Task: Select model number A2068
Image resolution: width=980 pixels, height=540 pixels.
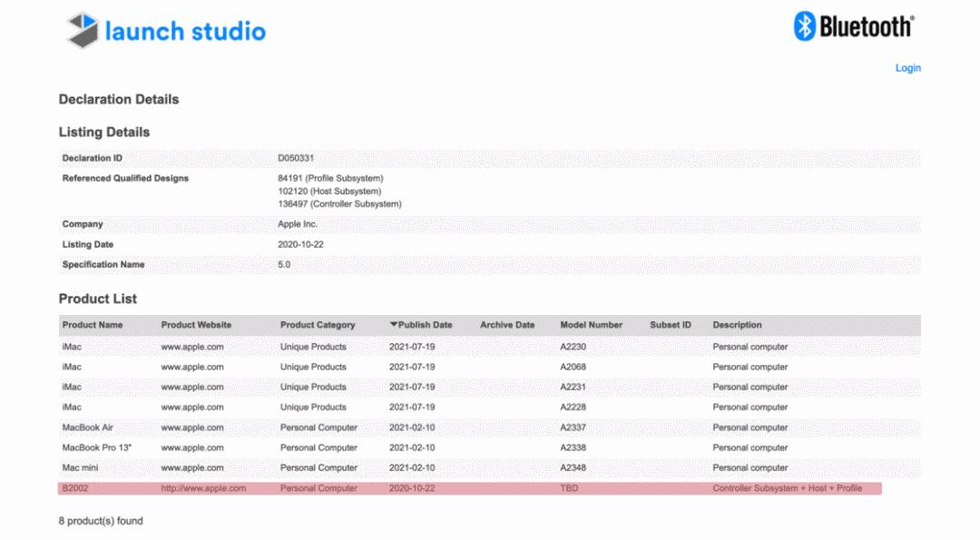Action: pos(573,367)
